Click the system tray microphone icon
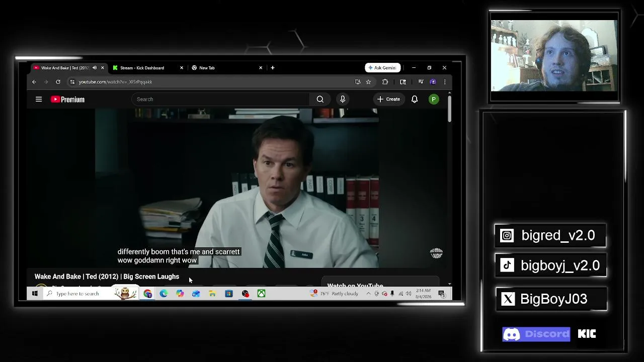The width and height of the screenshot is (644, 362). 392,294
